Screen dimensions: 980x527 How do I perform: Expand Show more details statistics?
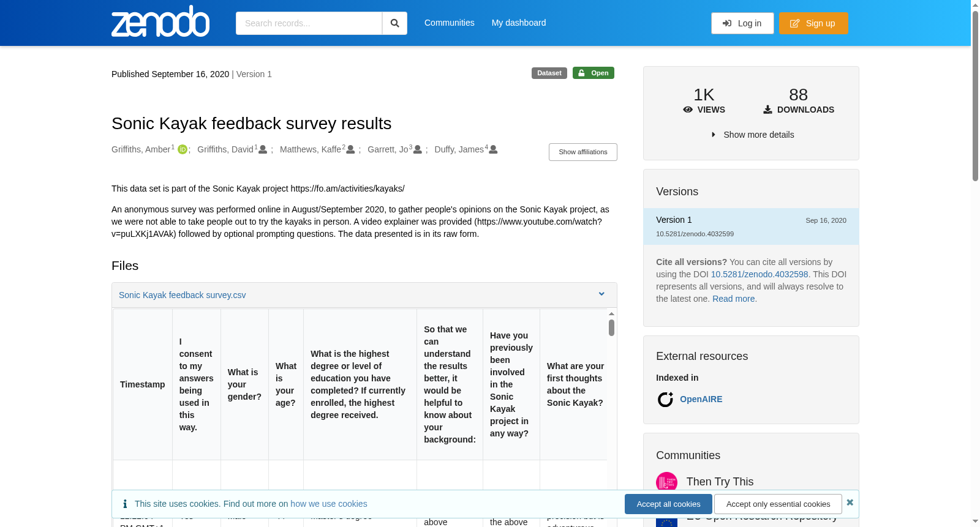coord(752,135)
